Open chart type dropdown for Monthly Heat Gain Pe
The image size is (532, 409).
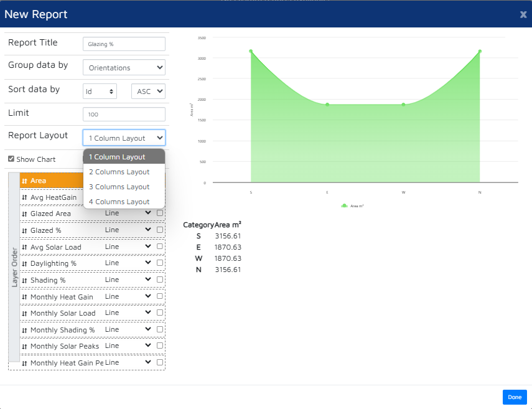tap(128, 362)
